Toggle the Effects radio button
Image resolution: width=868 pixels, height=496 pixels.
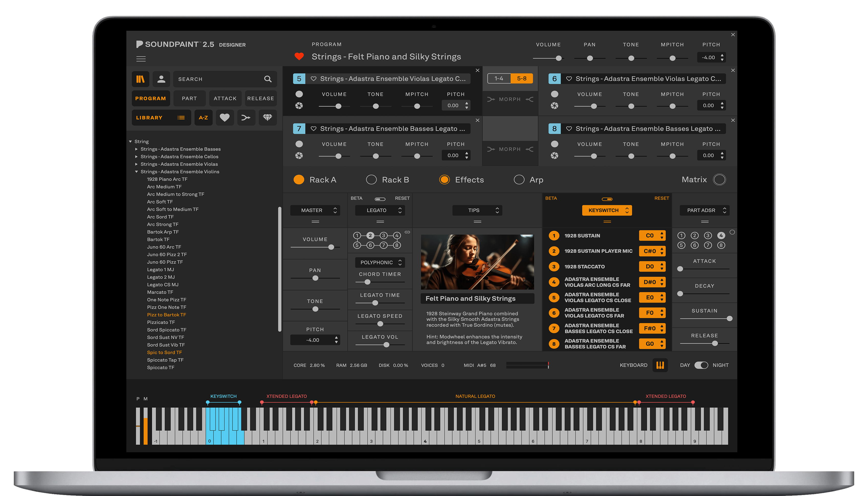click(444, 179)
